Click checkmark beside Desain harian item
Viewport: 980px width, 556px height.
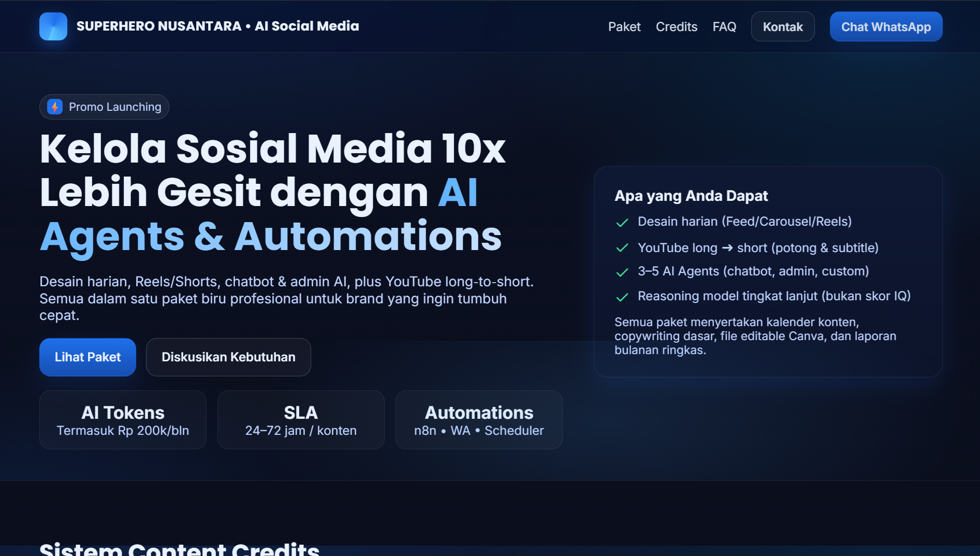pyautogui.click(x=622, y=223)
